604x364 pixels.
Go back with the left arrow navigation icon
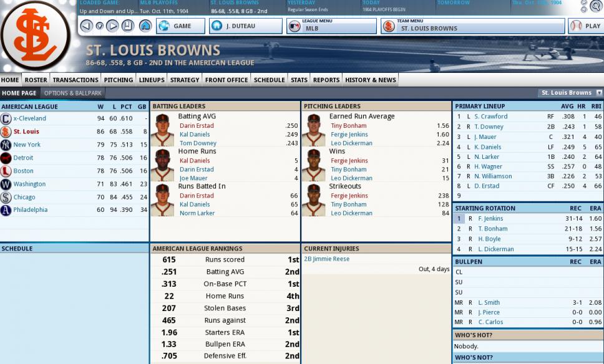pos(86,26)
